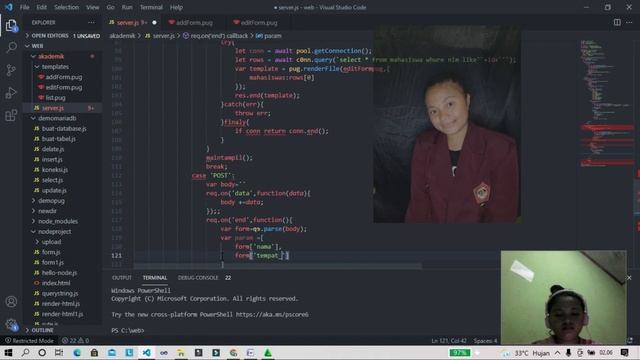Click the Restricted Mode status item
The height and width of the screenshot is (360, 640).
click(x=29, y=340)
